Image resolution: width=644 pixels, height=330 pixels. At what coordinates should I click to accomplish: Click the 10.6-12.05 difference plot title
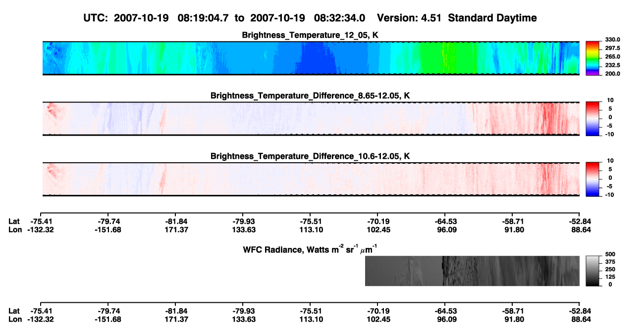pyautogui.click(x=310, y=156)
